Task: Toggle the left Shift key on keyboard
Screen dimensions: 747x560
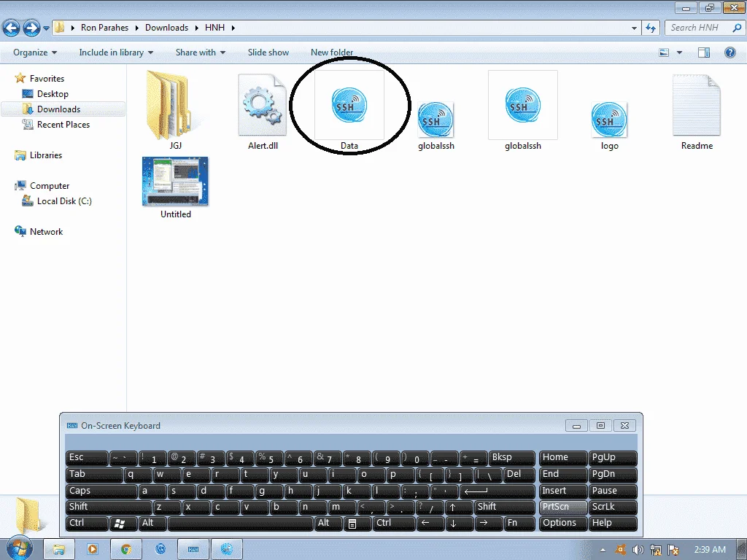Action: [x=109, y=507]
